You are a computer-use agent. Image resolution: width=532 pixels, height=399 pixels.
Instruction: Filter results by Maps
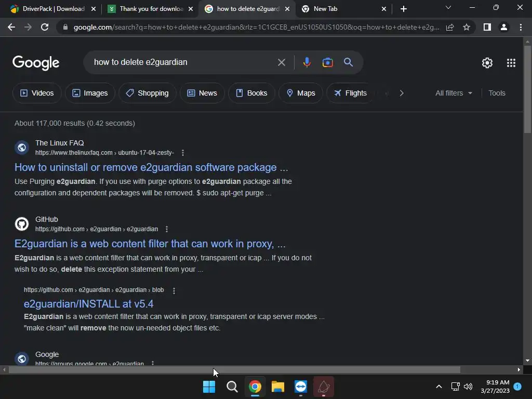click(x=301, y=93)
